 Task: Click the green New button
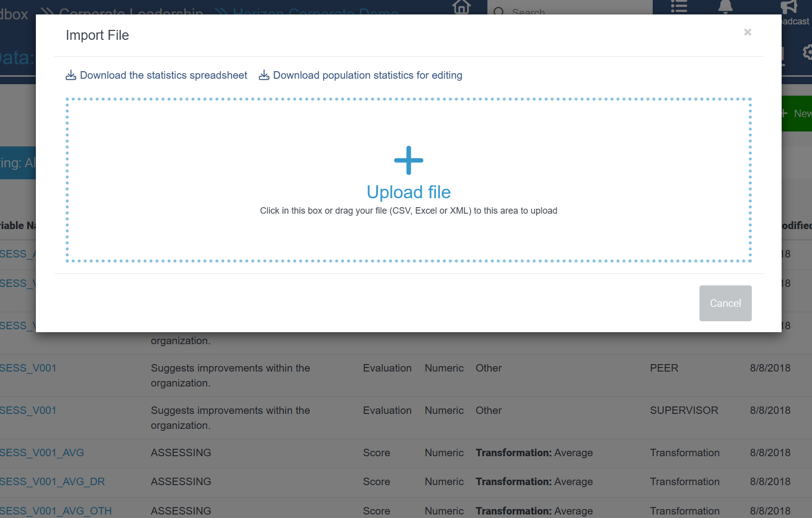798,114
